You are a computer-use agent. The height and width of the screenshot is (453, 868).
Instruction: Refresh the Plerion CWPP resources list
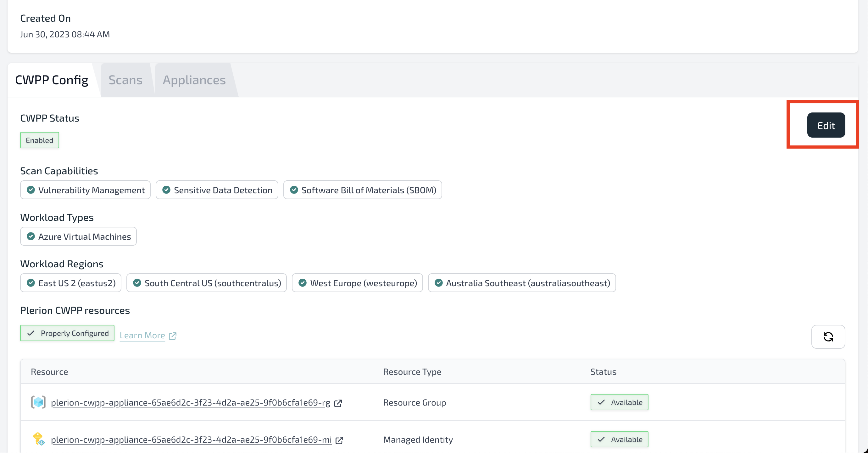click(828, 336)
